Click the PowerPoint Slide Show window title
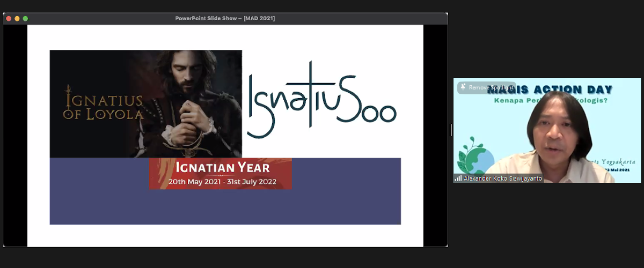 tap(225, 18)
